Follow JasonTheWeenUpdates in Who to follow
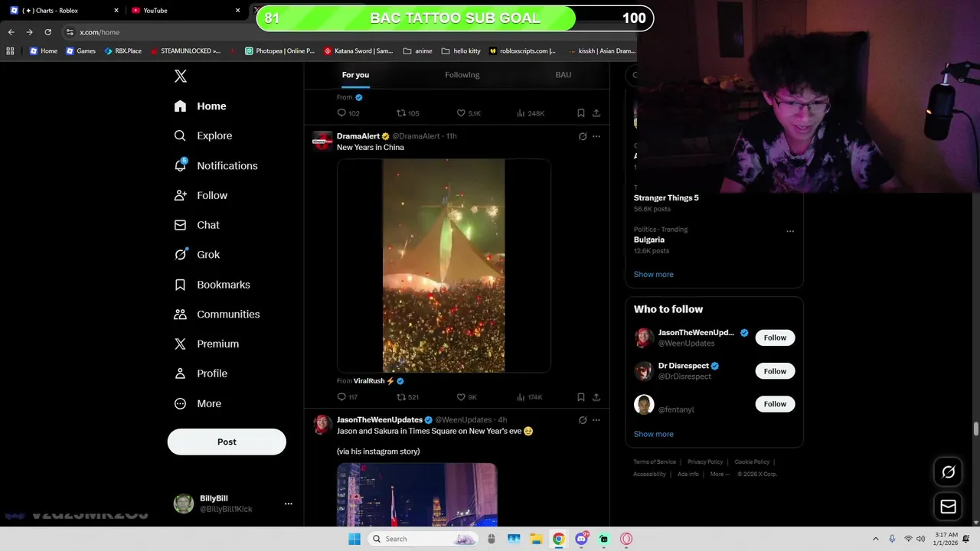The width and height of the screenshot is (980, 551). (775, 337)
